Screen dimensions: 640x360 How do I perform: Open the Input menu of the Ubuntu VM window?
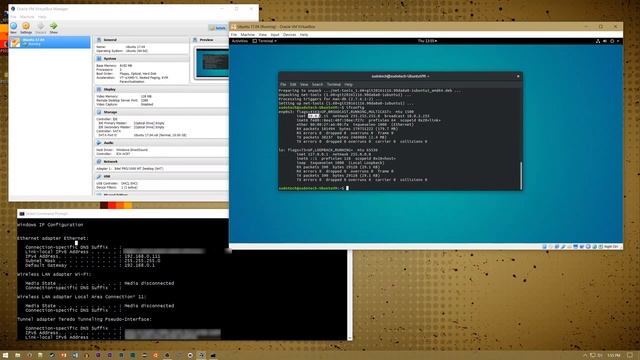pyautogui.click(x=275, y=35)
